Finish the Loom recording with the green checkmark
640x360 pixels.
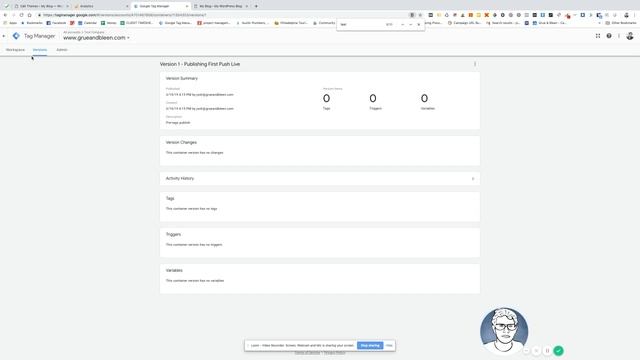click(x=558, y=351)
